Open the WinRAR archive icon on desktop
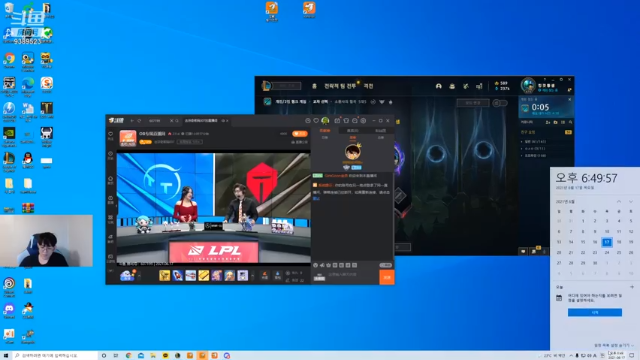Image resolution: width=640 pixels, height=360 pixels. point(28,208)
